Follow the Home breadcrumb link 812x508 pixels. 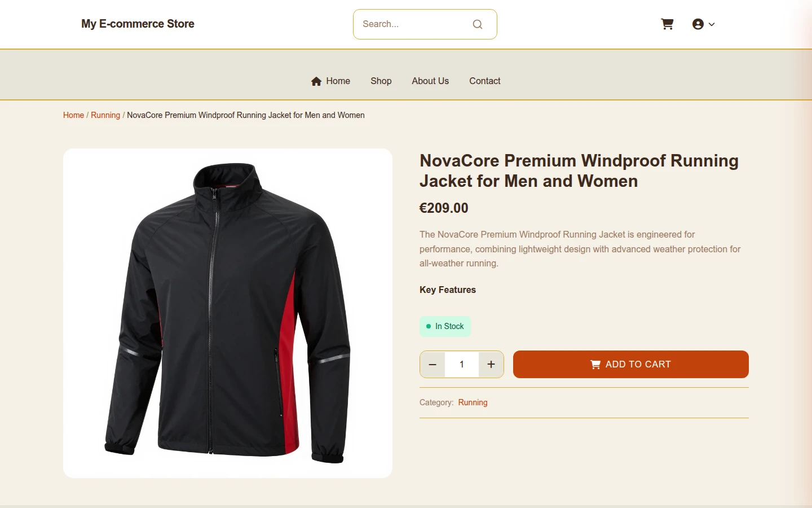[x=73, y=115]
